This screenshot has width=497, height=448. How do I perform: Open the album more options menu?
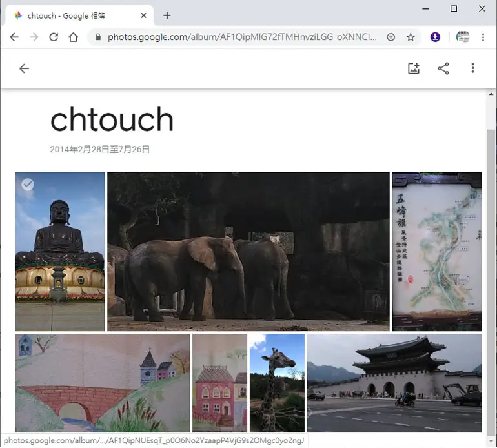(472, 68)
